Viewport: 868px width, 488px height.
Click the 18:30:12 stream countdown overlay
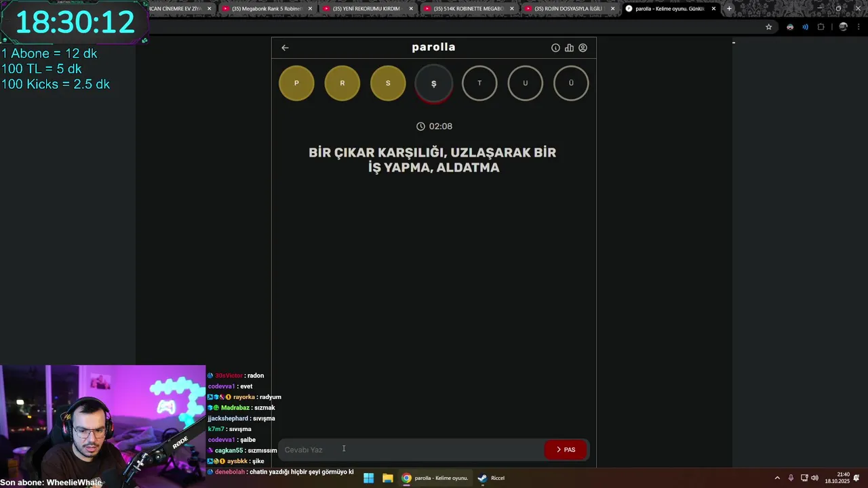pos(75,22)
